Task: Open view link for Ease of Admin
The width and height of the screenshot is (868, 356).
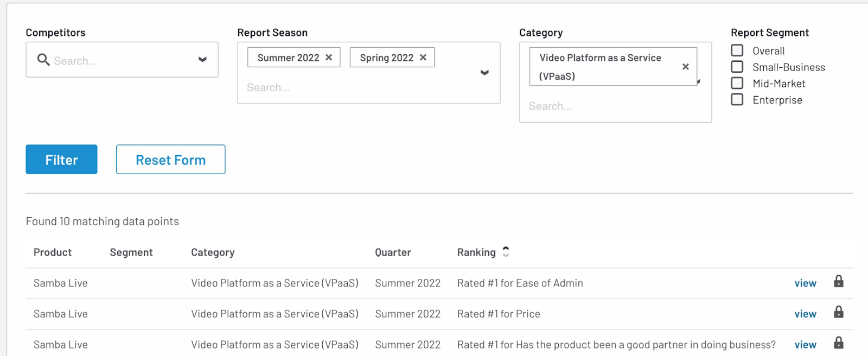Action: tap(805, 283)
